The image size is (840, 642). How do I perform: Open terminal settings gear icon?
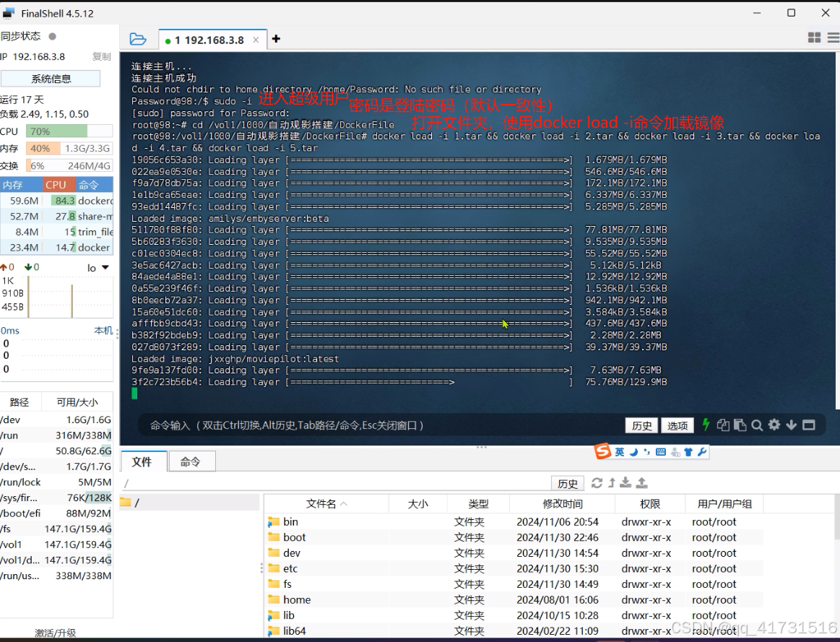[774, 425]
